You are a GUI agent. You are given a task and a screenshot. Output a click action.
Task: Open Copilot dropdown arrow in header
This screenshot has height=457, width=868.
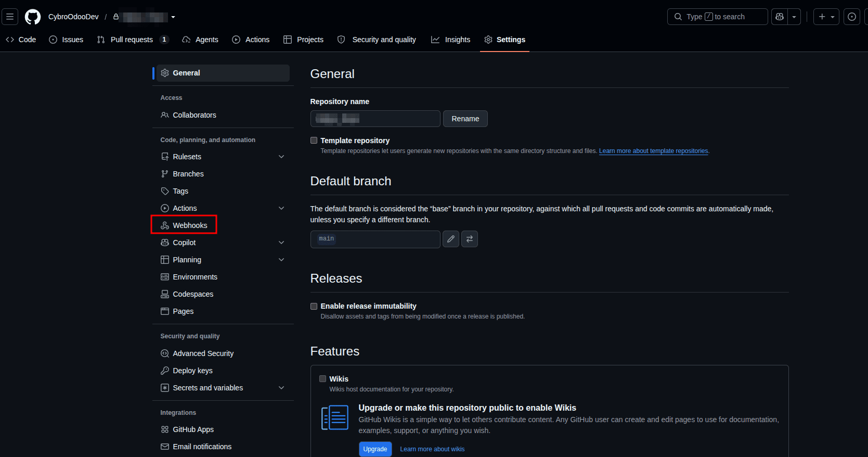tap(794, 17)
